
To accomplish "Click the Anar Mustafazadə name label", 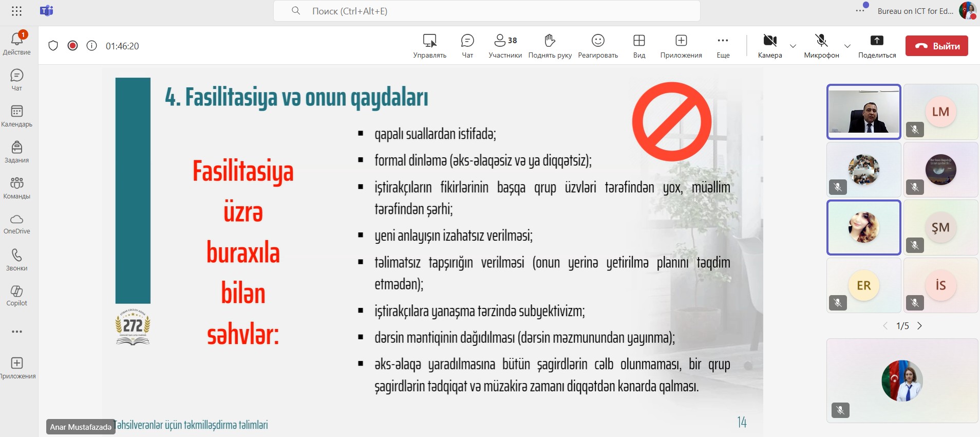I will tap(81, 427).
